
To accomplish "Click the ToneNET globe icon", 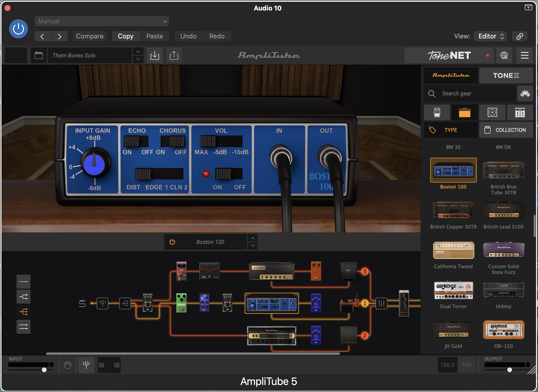I will (504, 55).
